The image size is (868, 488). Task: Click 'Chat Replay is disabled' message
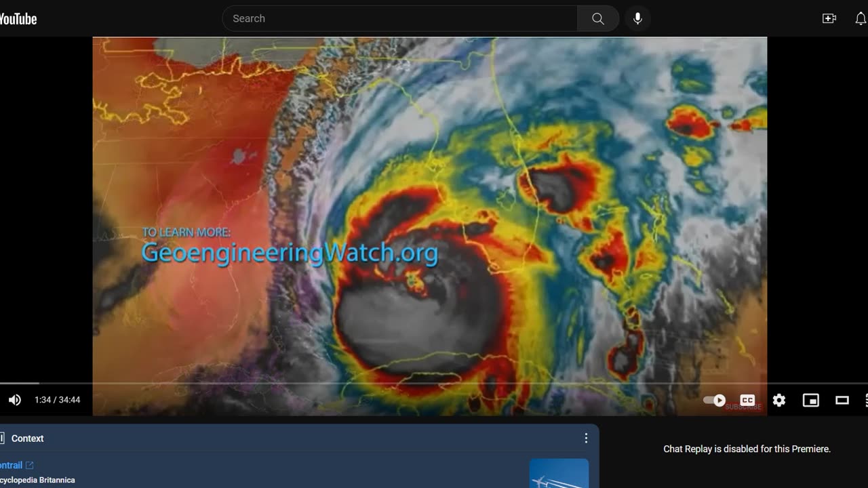point(747,449)
